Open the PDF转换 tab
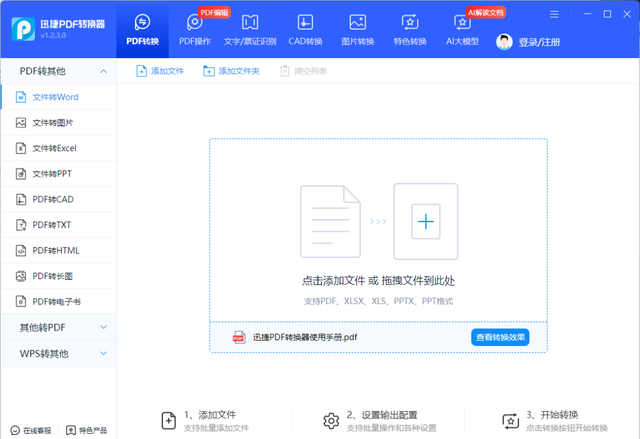Viewport: 640px width, 439px height. (142, 29)
